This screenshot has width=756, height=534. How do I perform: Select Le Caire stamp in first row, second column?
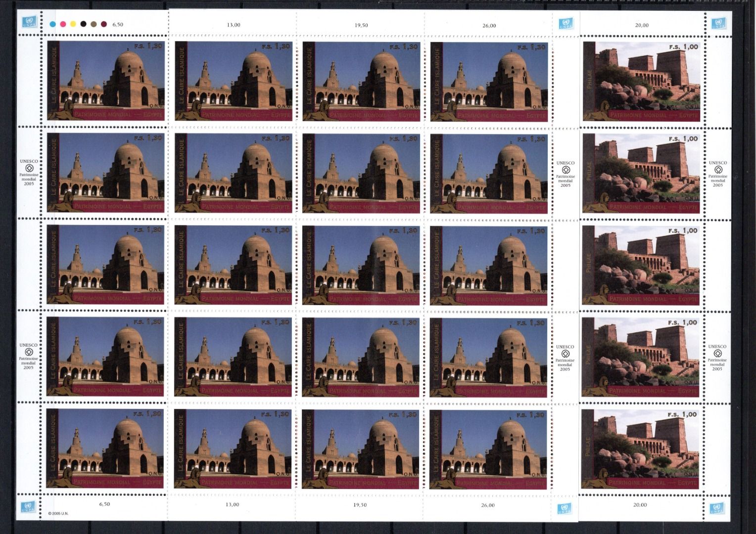pyautogui.click(x=234, y=81)
